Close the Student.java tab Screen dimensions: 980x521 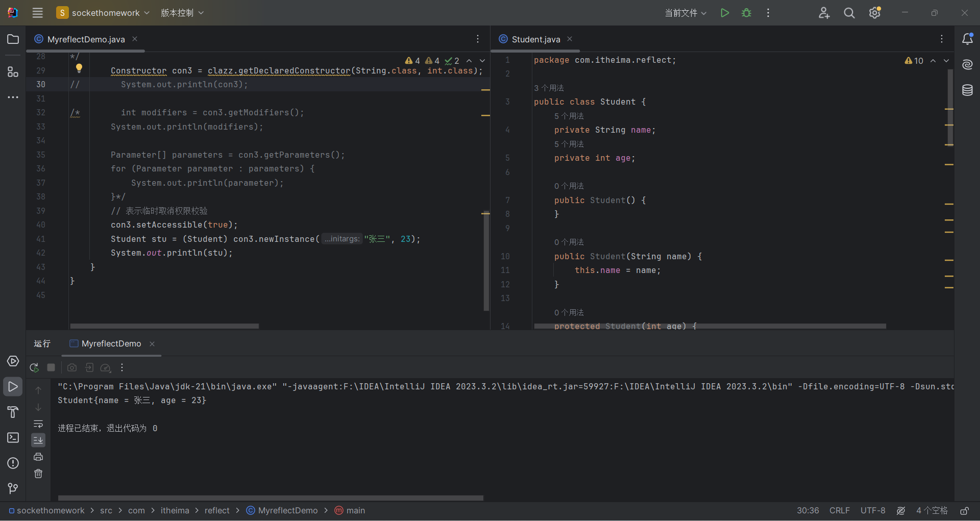[570, 39]
